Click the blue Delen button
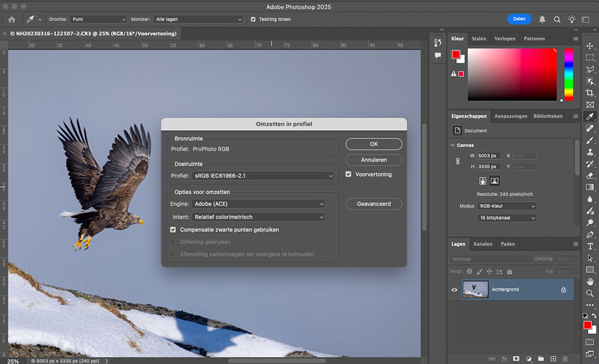The image size is (599, 364). pos(519,19)
